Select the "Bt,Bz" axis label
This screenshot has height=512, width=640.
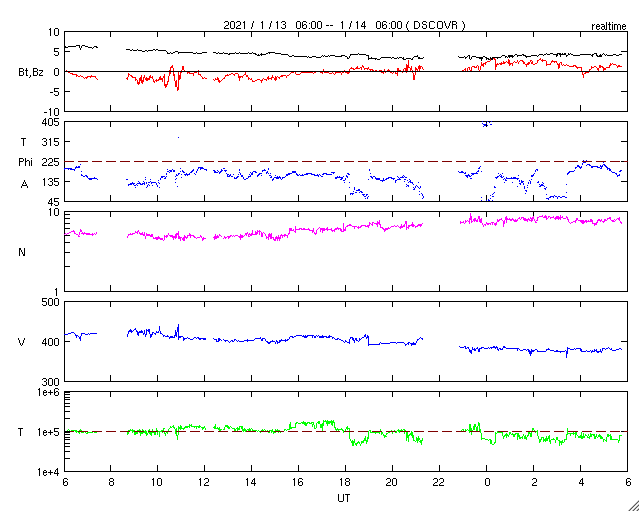point(31,73)
